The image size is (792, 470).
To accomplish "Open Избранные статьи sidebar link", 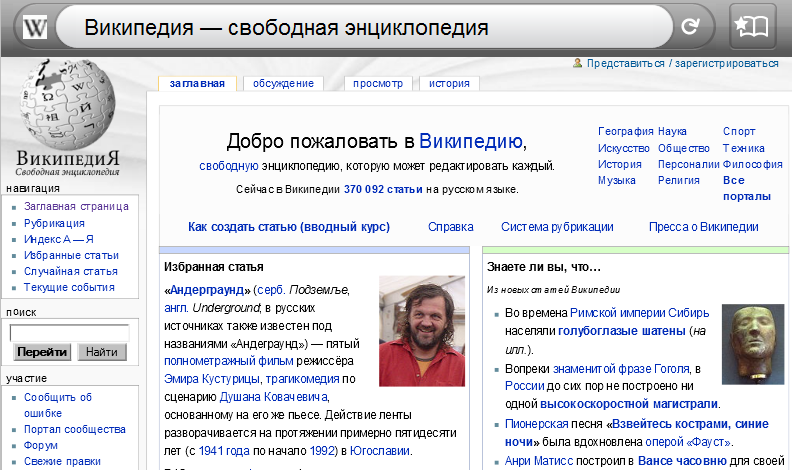I will click(x=71, y=255).
